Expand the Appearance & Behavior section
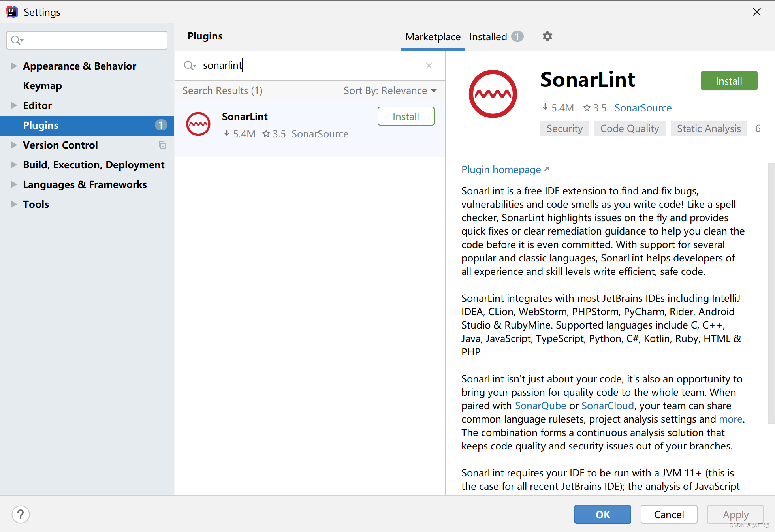The image size is (775, 532). 13,66
